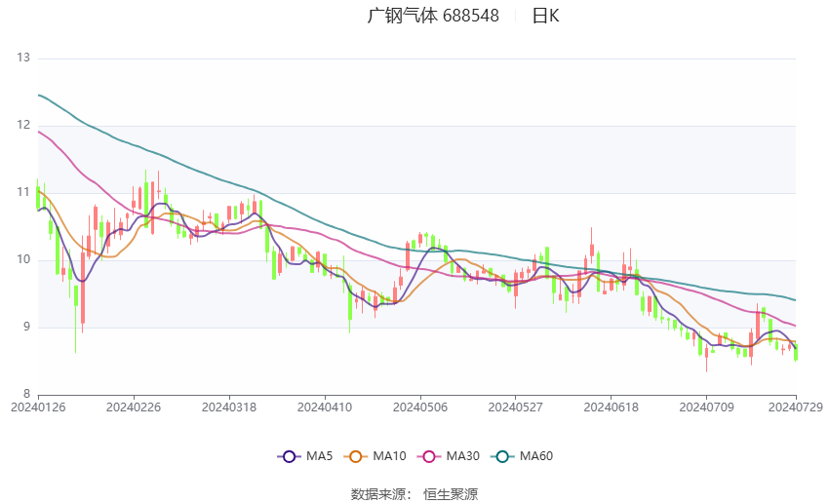Click the 20240318 date axis label
Viewport: 829px width, 504px height.
(x=229, y=407)
